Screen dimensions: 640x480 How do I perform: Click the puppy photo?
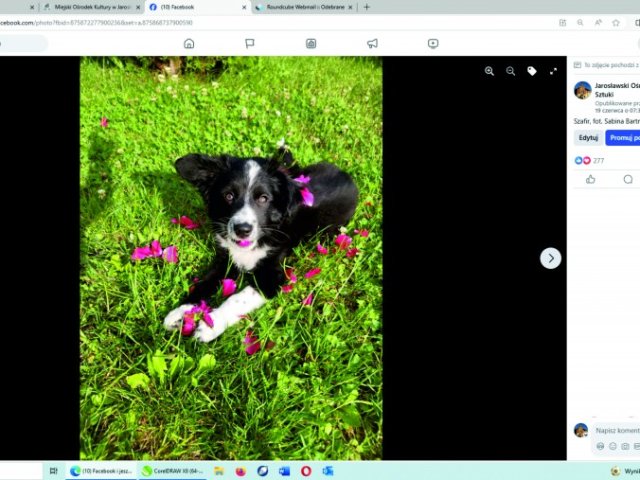pos(231,258)
